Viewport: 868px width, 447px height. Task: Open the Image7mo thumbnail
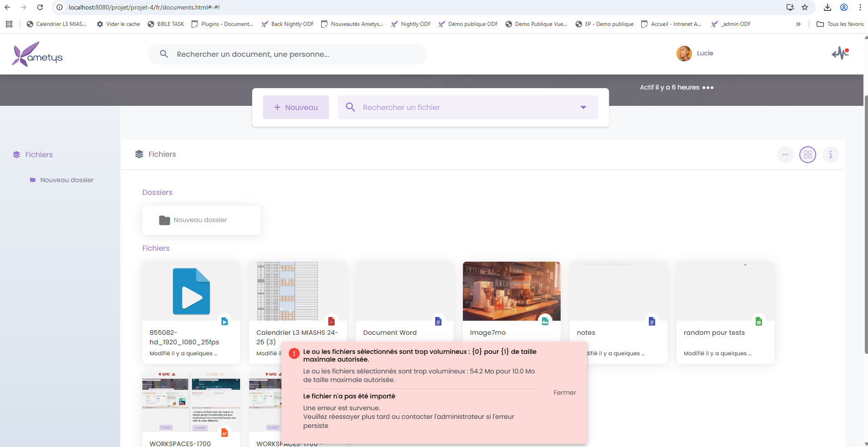(511, 291)
